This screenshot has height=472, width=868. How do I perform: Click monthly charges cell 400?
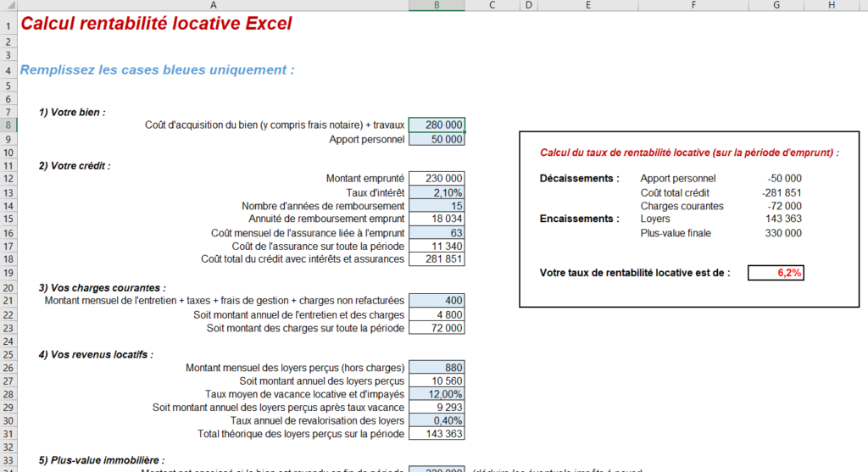click(437, 301)
